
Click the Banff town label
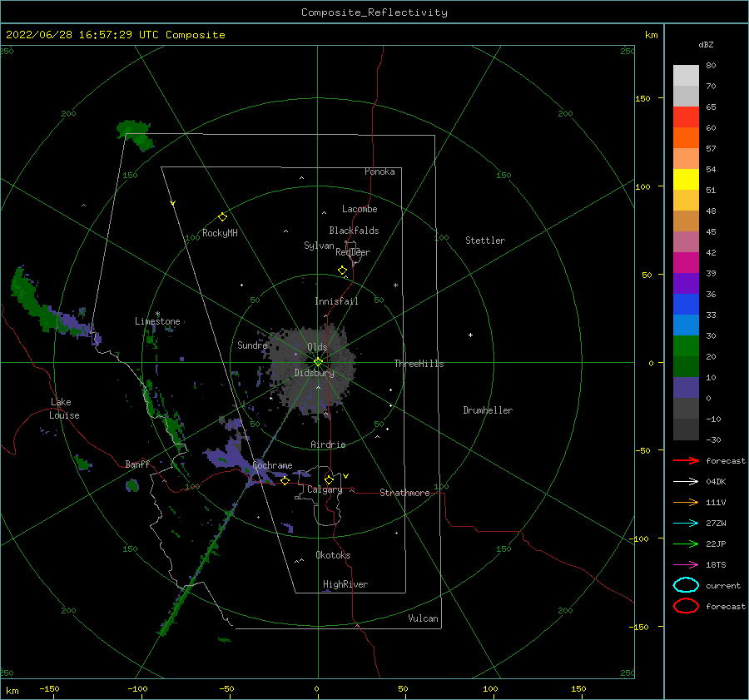(x=137, y=464)
